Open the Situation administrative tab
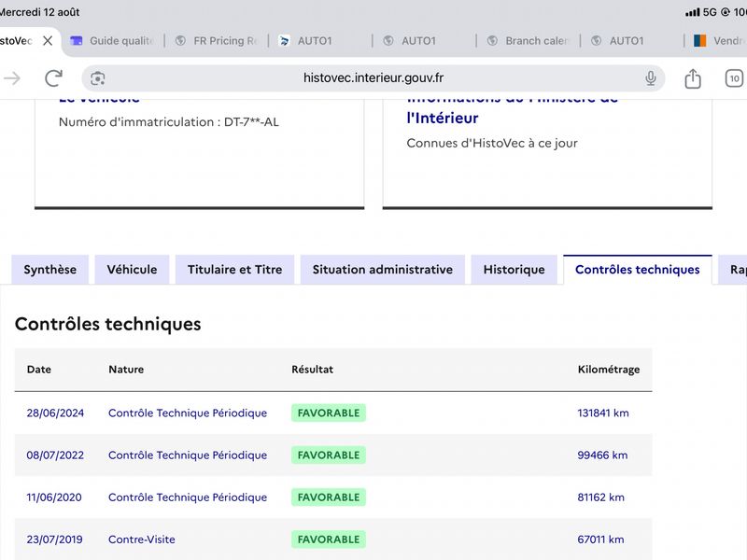This screenshot has height=560, width=747. pyautogui.click(x=383, y=270)
